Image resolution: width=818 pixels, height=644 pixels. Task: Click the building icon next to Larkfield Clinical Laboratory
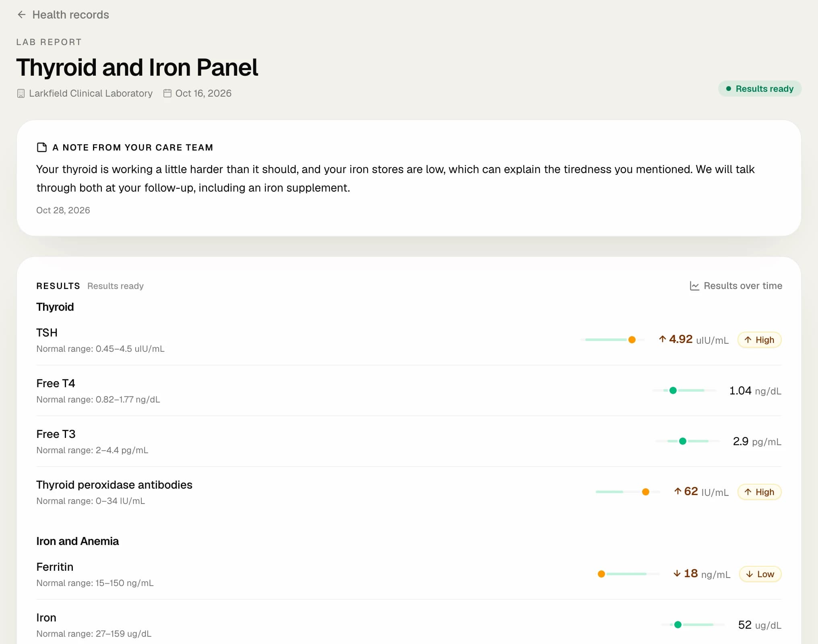[x=21, y=93]
